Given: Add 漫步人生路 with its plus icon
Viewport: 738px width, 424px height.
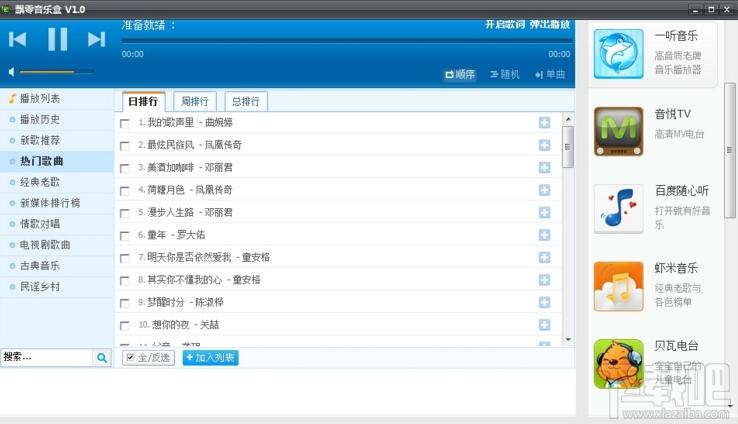Looking at the screenshot, I should click(545, 212).
